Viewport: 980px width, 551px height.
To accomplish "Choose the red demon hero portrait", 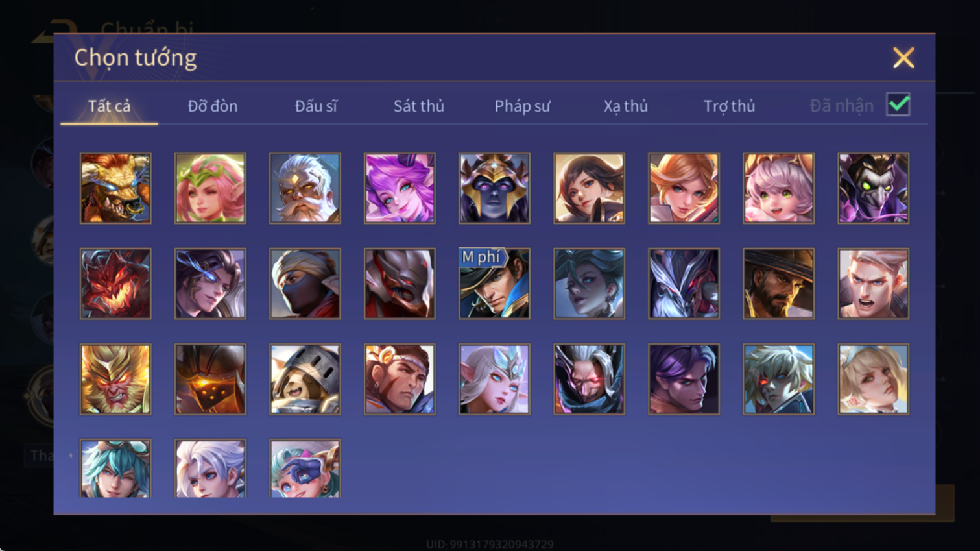I will pyautogui.click(x=115, y=284).
